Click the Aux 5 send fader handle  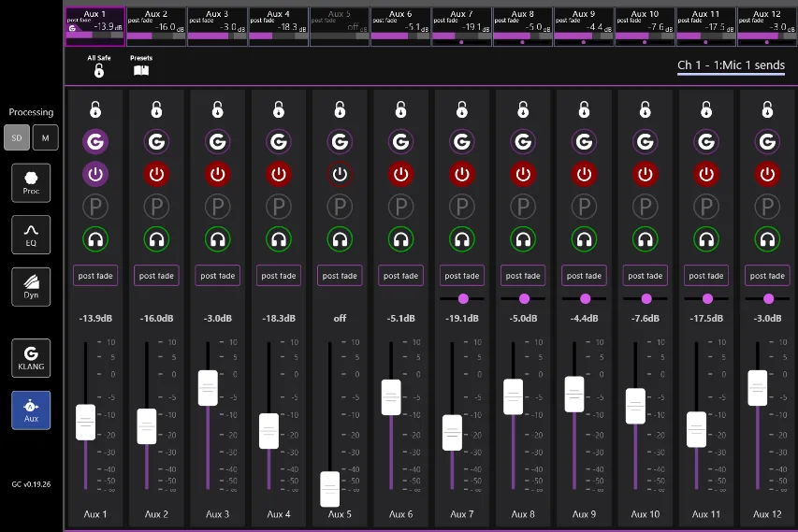coord(330,489)
